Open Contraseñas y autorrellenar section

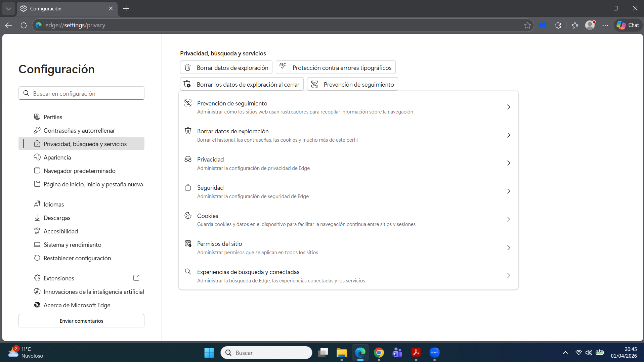point(81,130)
